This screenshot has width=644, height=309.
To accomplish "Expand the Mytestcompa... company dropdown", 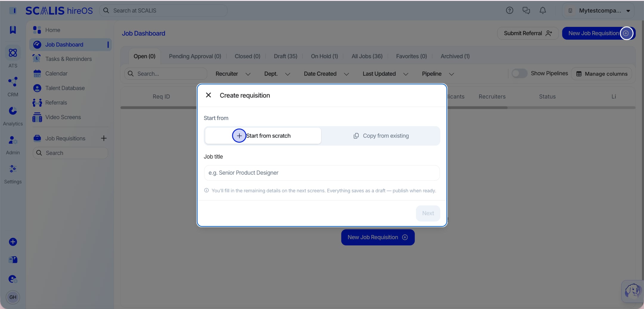I will click(x=598, y=10).
